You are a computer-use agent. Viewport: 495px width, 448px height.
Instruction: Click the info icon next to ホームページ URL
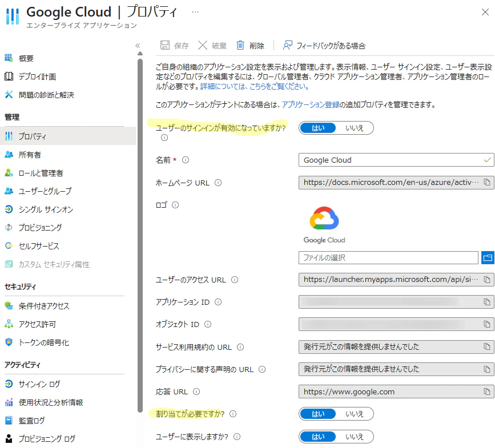218,183
